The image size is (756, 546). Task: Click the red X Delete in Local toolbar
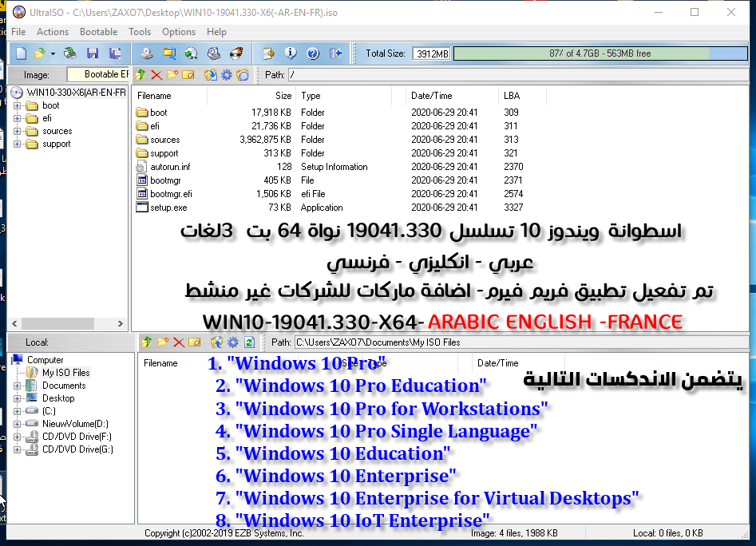pos(178,342)
